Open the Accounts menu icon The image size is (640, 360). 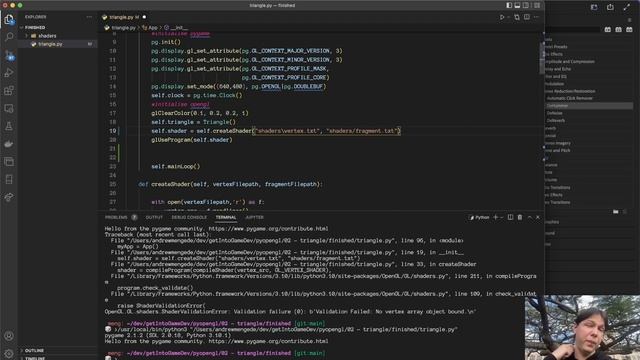point(9,336)
